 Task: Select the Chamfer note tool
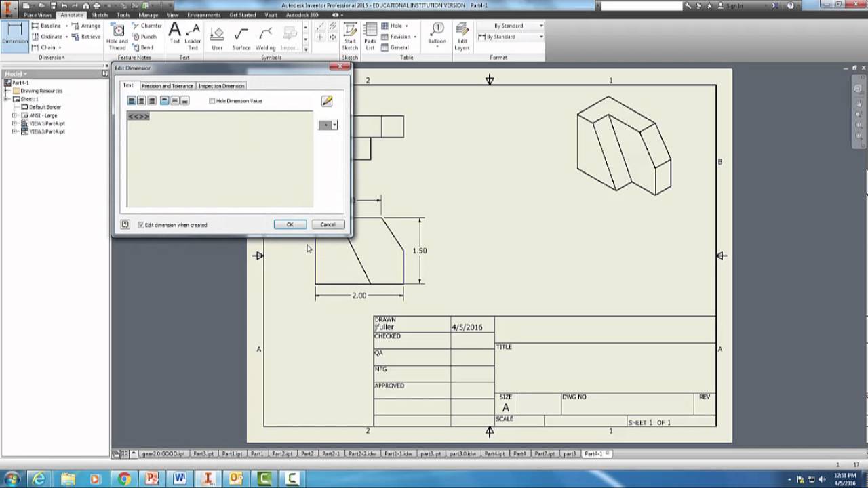(x=146, y=26)
